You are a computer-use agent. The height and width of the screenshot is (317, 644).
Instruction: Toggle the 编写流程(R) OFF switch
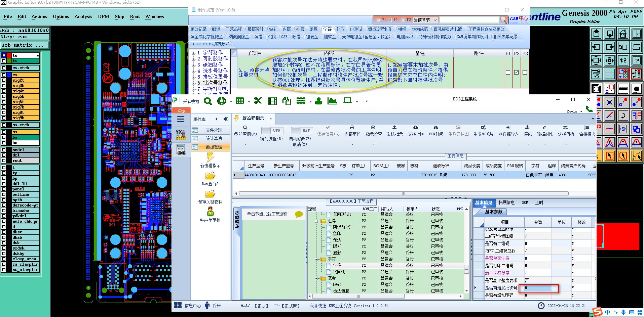pyautogui.click(x=272, y=130)
